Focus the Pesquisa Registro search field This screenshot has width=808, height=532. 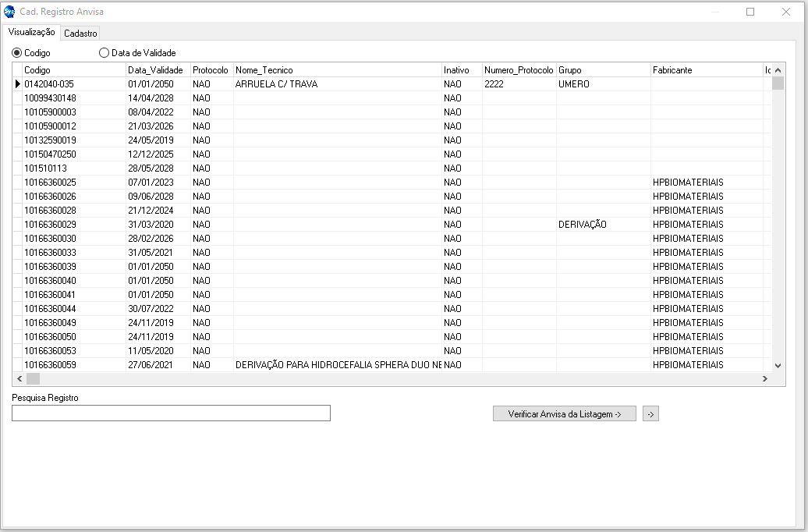[x=171, y=413]
